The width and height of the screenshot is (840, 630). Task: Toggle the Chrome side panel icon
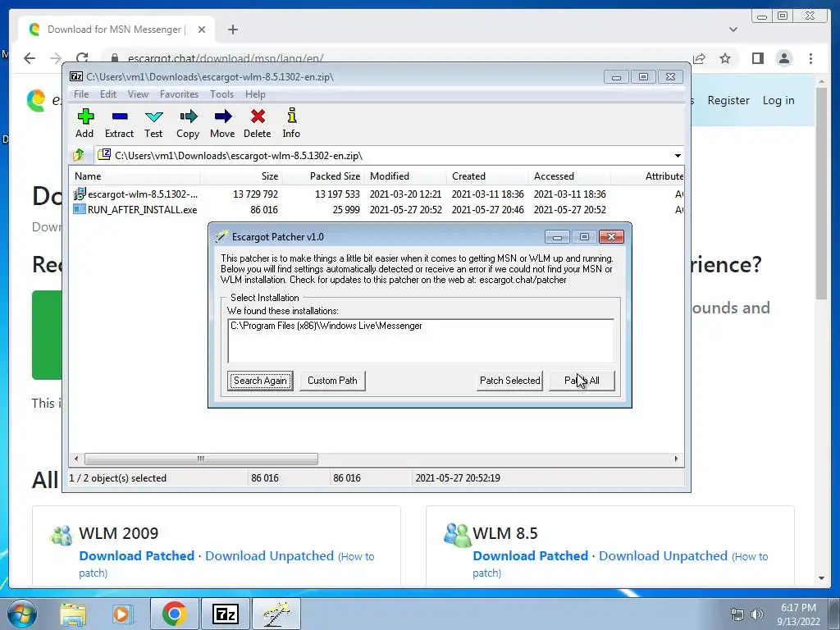(x=757, y=58)
